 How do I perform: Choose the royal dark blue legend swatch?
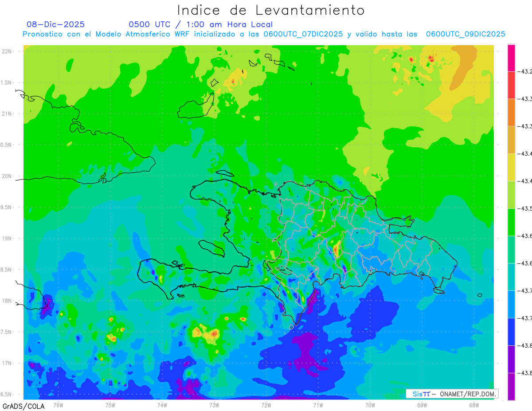511,332
